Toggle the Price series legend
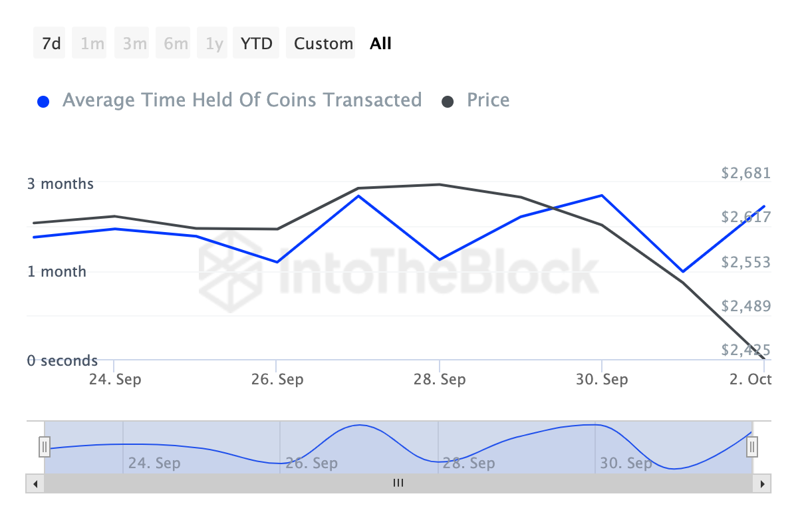 488,100
